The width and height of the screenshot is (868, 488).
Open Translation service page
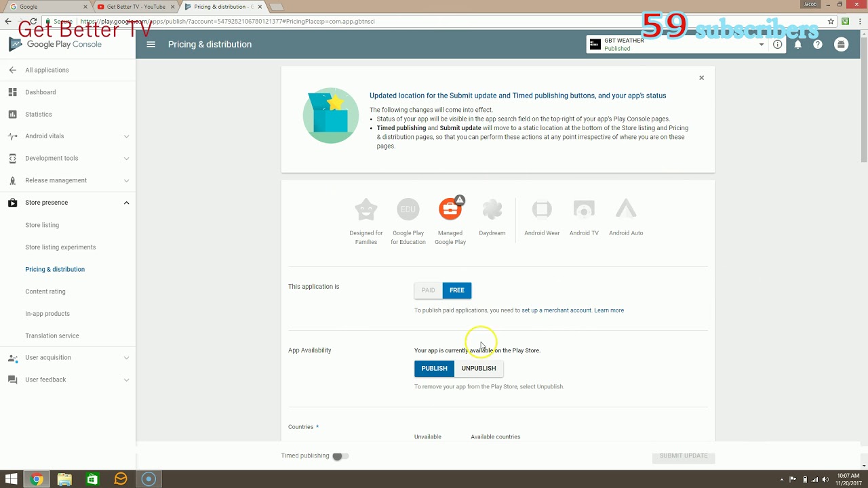coord(52,336)
